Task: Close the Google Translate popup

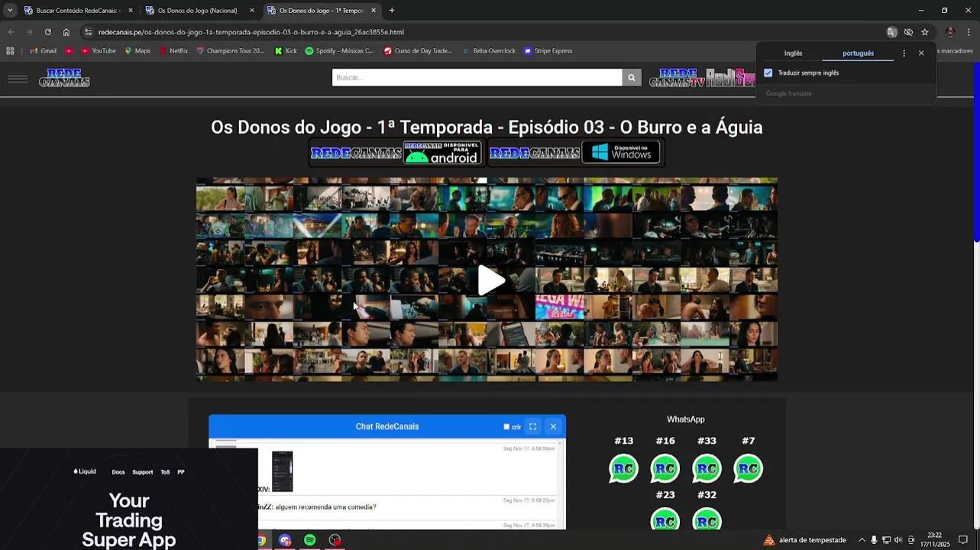Action: [921, 53]
